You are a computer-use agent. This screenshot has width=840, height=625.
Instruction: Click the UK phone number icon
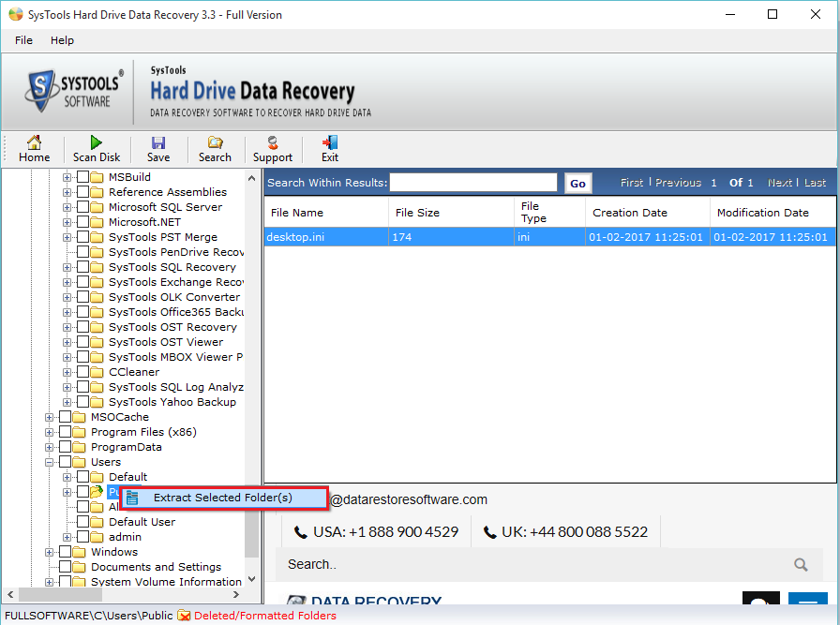coord(489,532)
